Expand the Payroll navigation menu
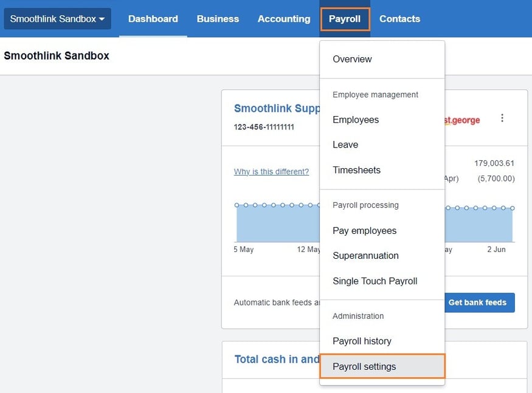This screenshot has height=393, width=532. (345, 18)
